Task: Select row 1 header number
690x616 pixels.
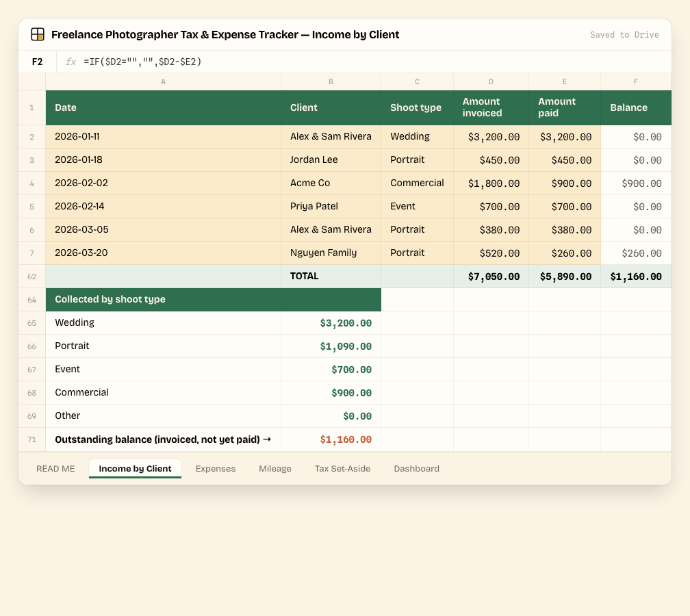Action: pos(31,108)
